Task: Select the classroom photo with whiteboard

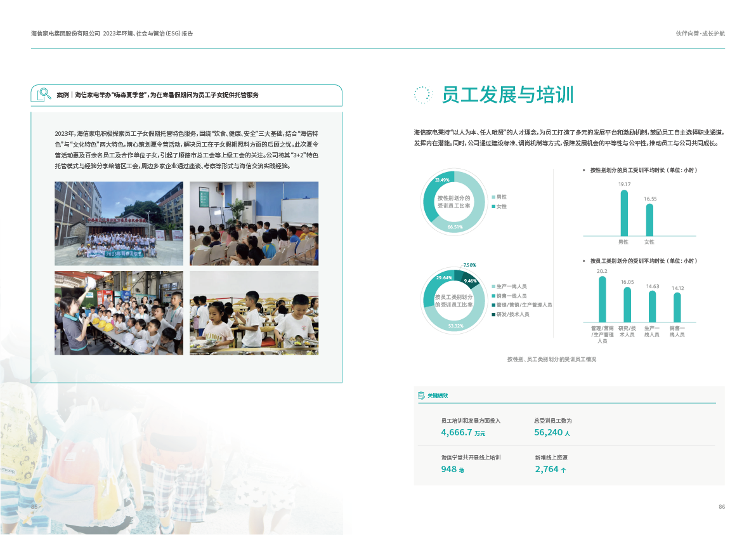Action: click(254, 223)
